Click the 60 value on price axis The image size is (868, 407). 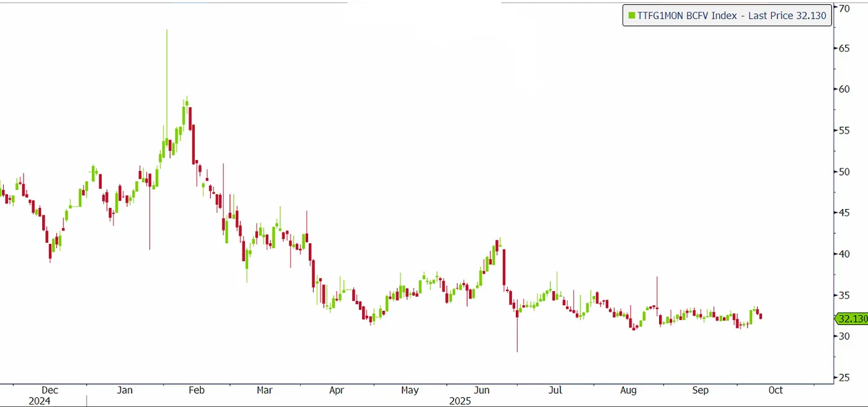click(844, 89)
